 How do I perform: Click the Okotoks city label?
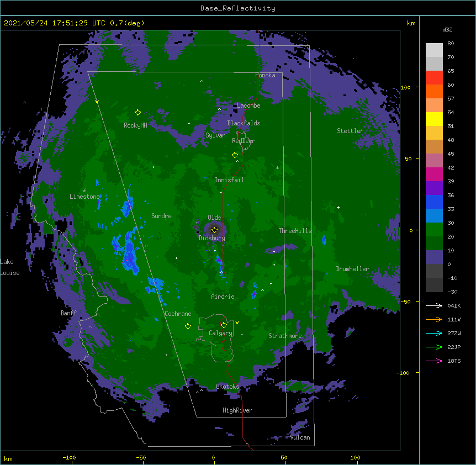[x=228, y=387]
